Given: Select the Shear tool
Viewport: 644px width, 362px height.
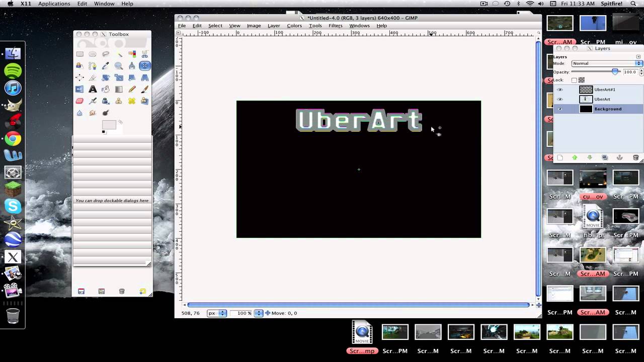Looking at the screenshot, I should [x=132, y=77].
